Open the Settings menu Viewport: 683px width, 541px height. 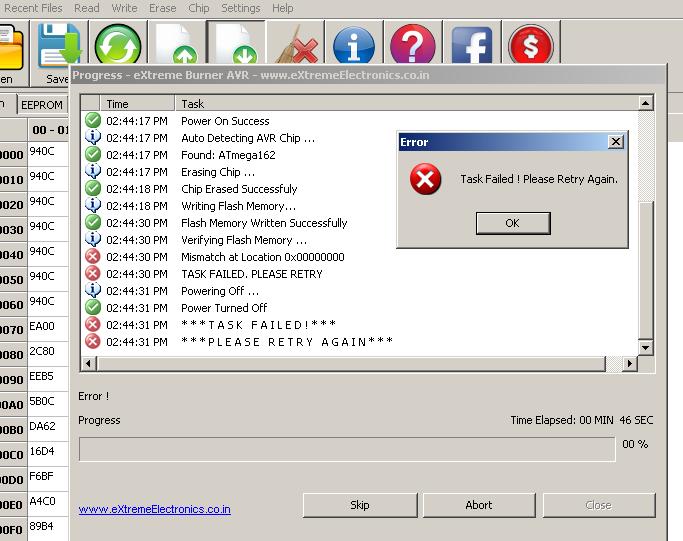pos(240,8)
